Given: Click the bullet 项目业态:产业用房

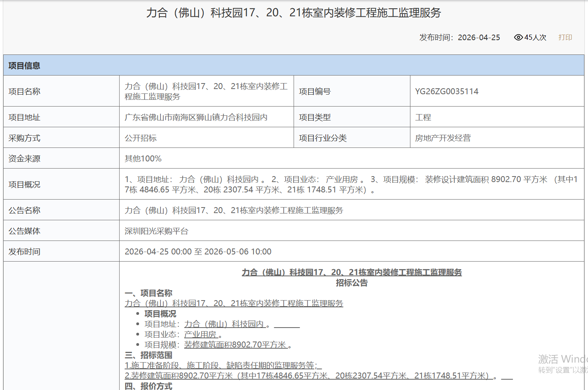Looking at the screenshot, I should pyautogui.click(x=183, y=334).
